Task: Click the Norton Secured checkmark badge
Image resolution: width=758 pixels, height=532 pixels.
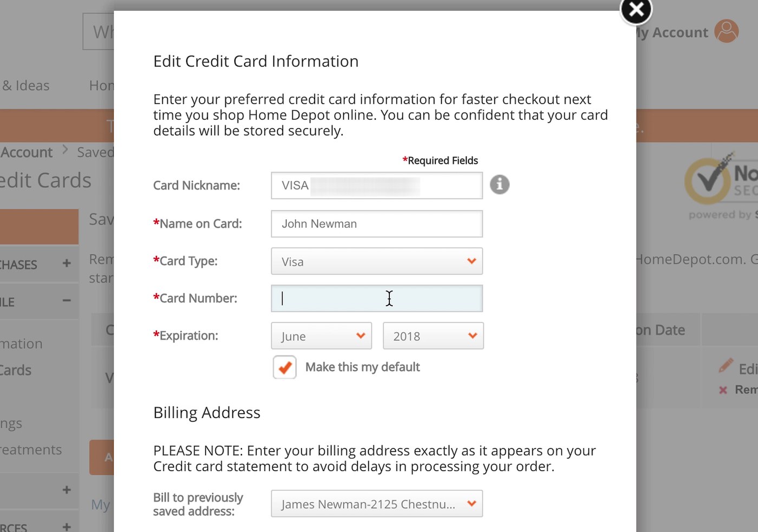Action: 709,181
